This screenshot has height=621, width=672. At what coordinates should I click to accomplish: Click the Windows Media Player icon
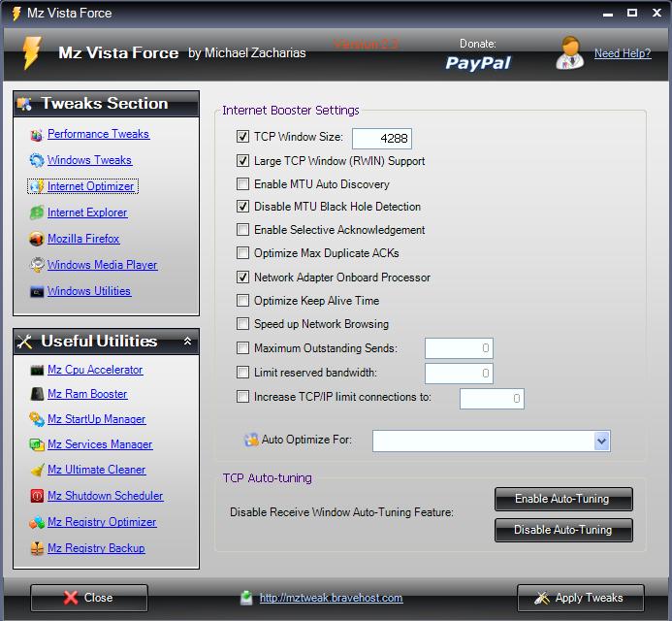[37, 265]
